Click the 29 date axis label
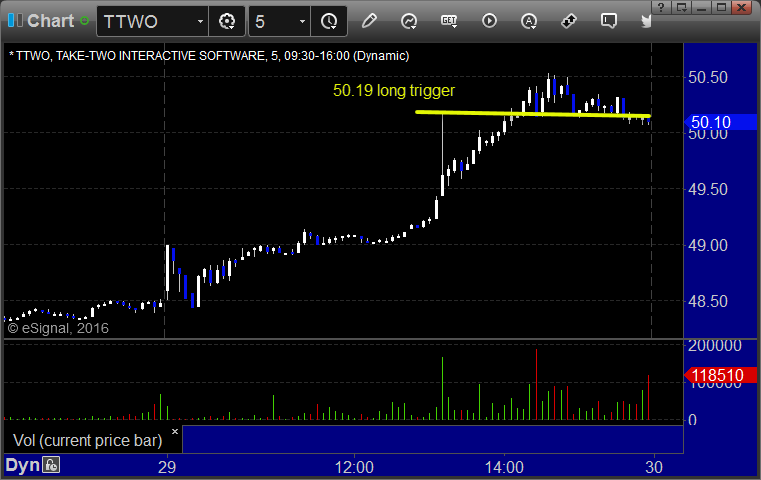Viewport: 761px width, 480px height. pos(167,467)
